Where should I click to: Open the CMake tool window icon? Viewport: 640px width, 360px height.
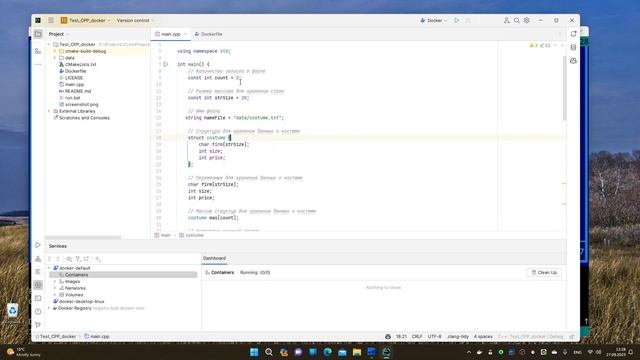[38, 258]
